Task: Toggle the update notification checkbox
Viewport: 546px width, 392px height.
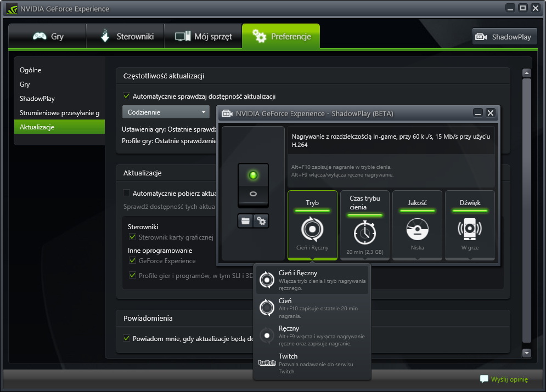Action: pos(126,338)
